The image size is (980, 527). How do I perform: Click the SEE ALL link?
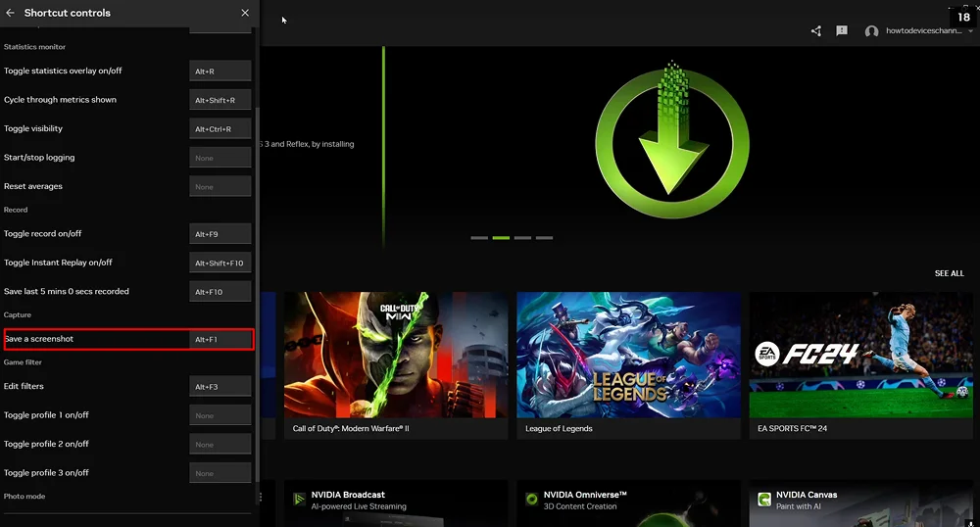click(x=949, y=273)
